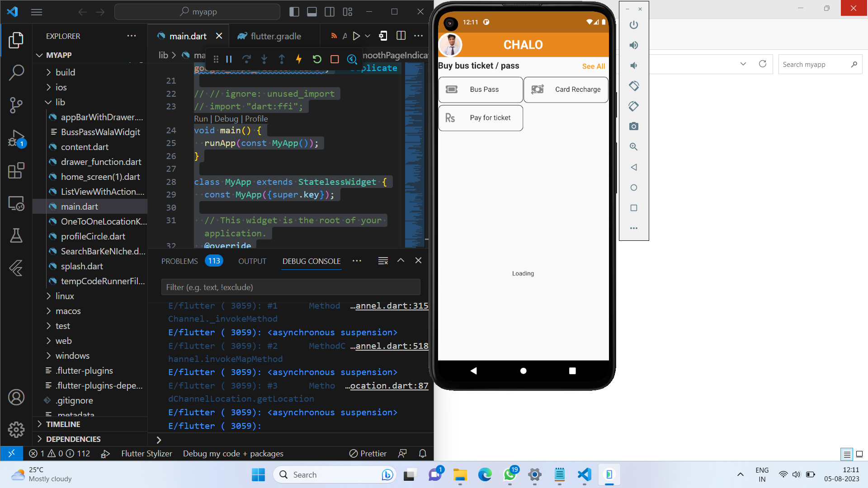868x488 pixels.
Task: Toggle the bottom panel visibility
Action: coord(312,12)
